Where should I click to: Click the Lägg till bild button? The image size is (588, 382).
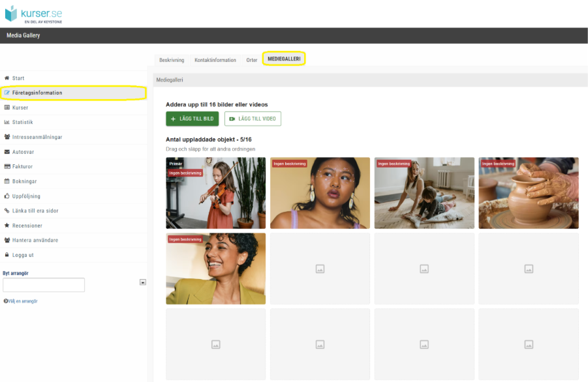pyautogui.click(x=193, y=119)
